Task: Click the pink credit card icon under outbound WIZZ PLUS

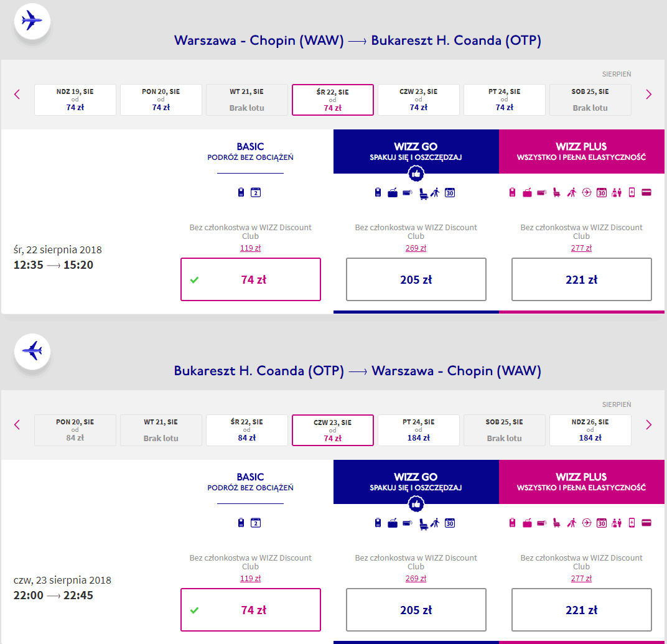Action: coord(646,193)
